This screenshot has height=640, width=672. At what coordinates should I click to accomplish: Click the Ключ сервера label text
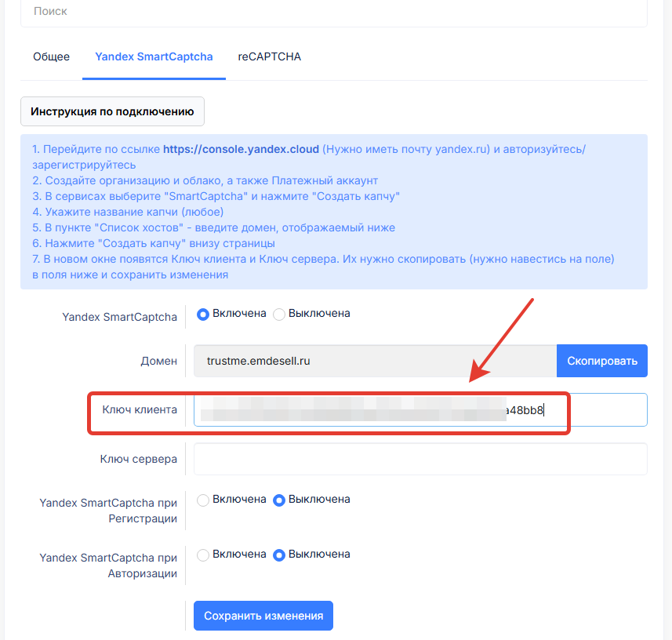[138, 459]
